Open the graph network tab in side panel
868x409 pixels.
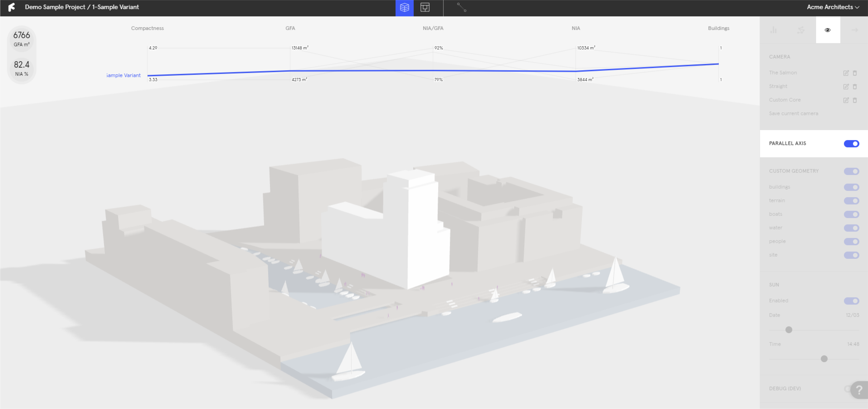click(x=801, y=30)
